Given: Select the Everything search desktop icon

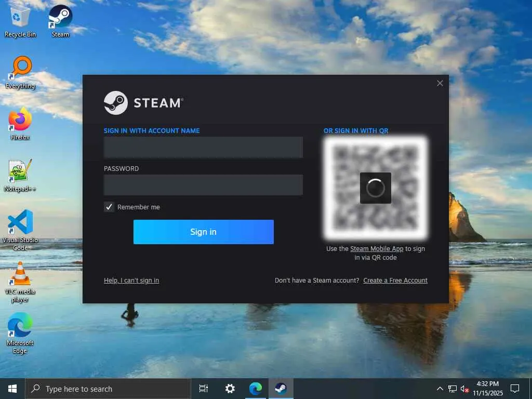Looking at the screenshot, I should 20,73.
